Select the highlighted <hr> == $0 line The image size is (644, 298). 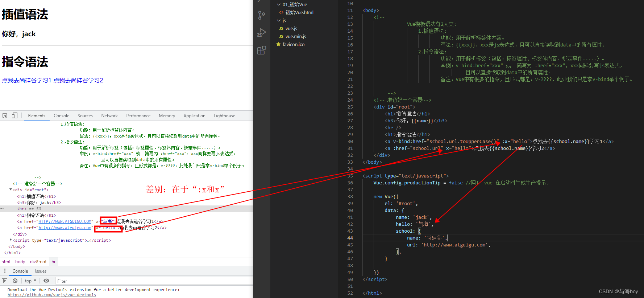(126, 209)
